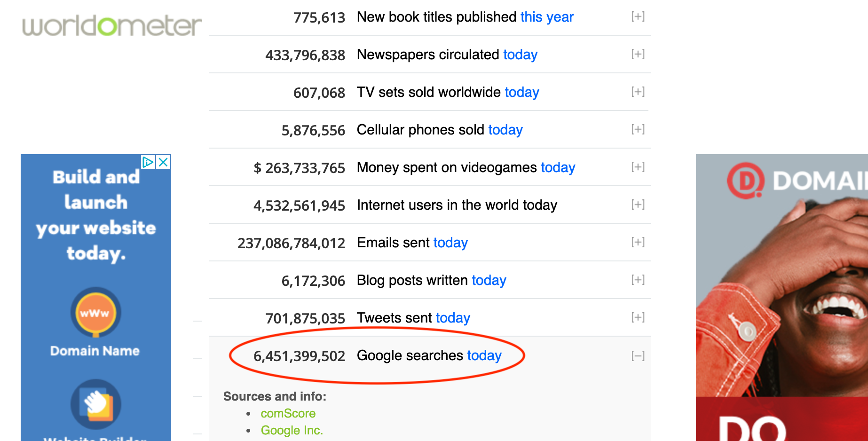
Task: Expand Blog posts written today row
Action: (638, 280)
